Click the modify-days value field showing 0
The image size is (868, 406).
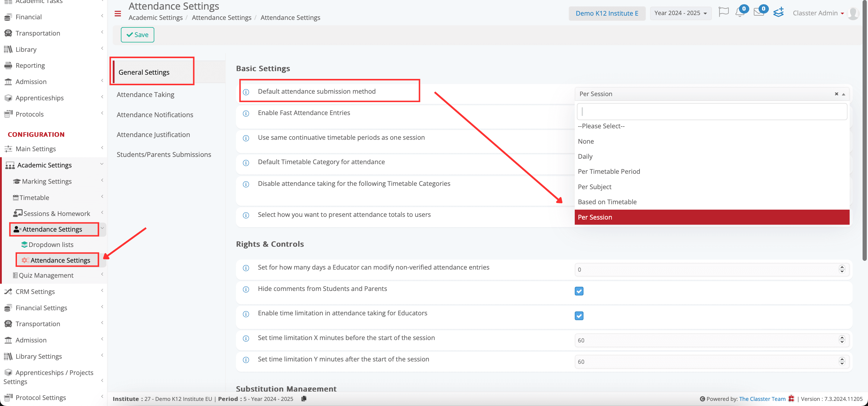click(712, 269)
